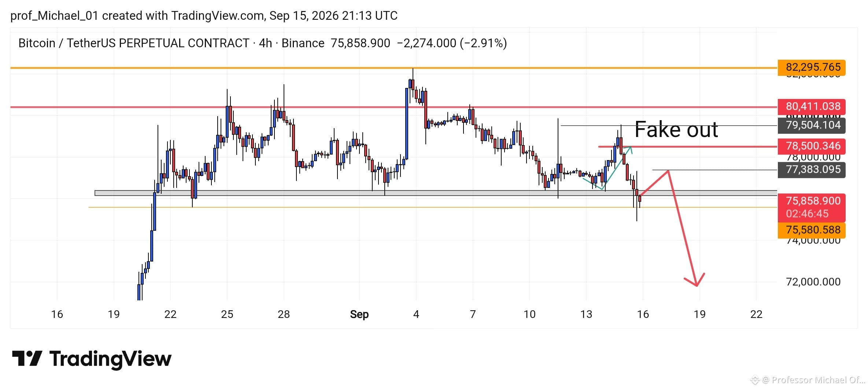Screen dimensions: 868x389
Task: Click the "Sep" label on time axis
Action: pyautogui.click(x=359, y=314)
